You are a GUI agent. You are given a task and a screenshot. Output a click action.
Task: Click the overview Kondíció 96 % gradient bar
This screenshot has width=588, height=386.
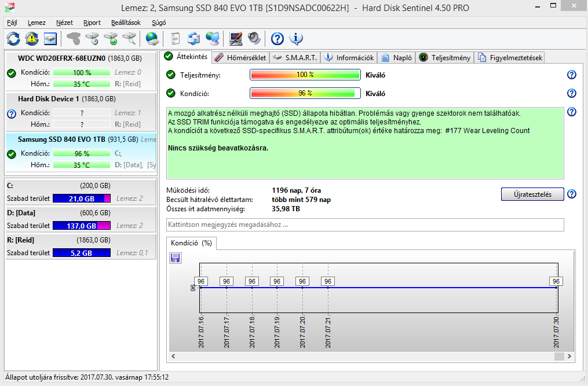[305, 93]
